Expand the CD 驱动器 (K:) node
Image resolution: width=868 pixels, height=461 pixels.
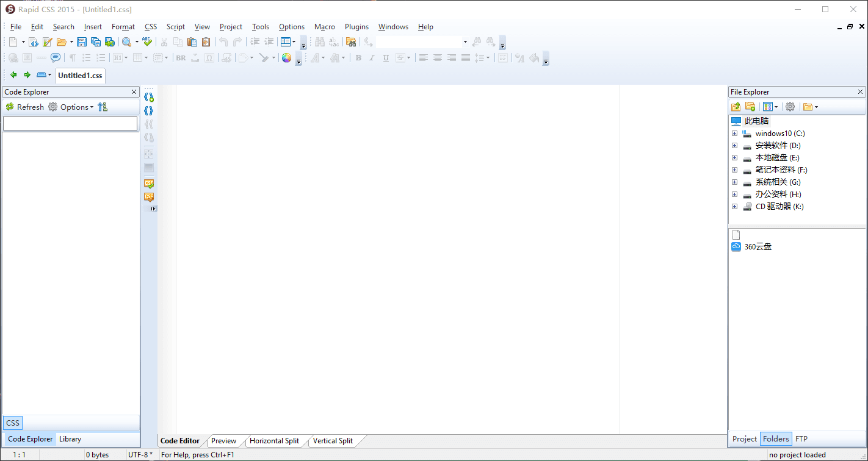tap(735, 206)
